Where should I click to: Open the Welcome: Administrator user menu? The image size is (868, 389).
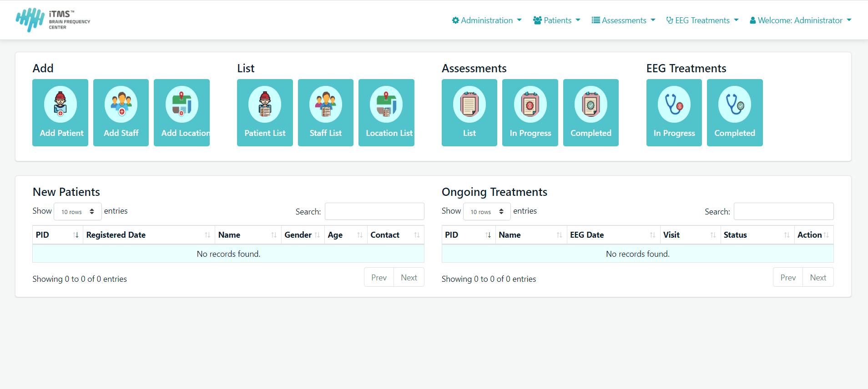(x=801, y=20)
